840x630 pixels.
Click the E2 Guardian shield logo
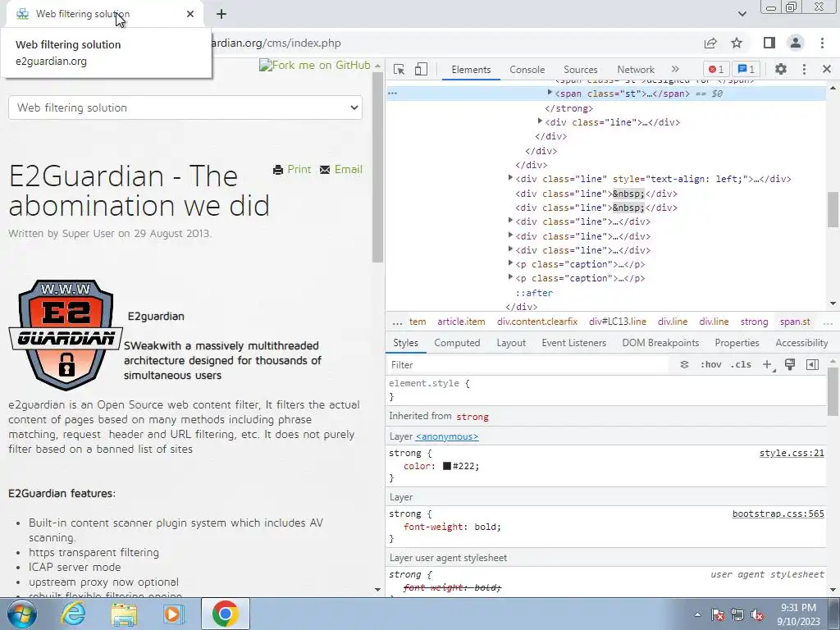66,334
